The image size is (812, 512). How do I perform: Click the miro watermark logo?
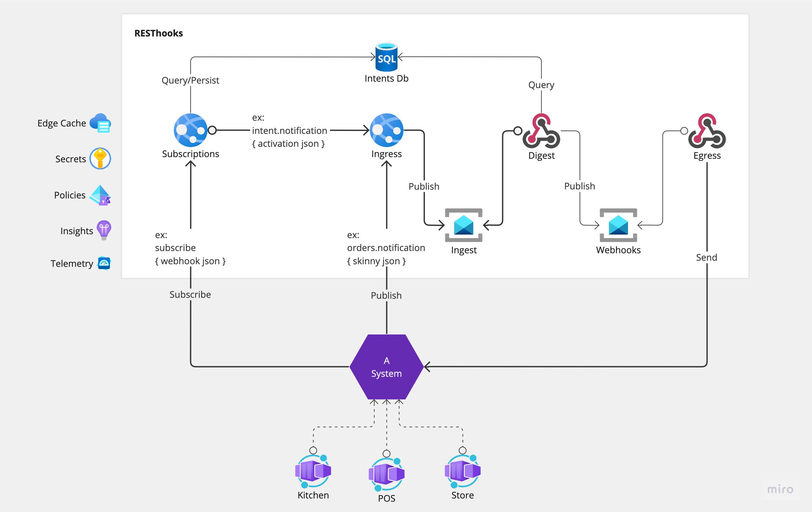(x=780, y=489)
